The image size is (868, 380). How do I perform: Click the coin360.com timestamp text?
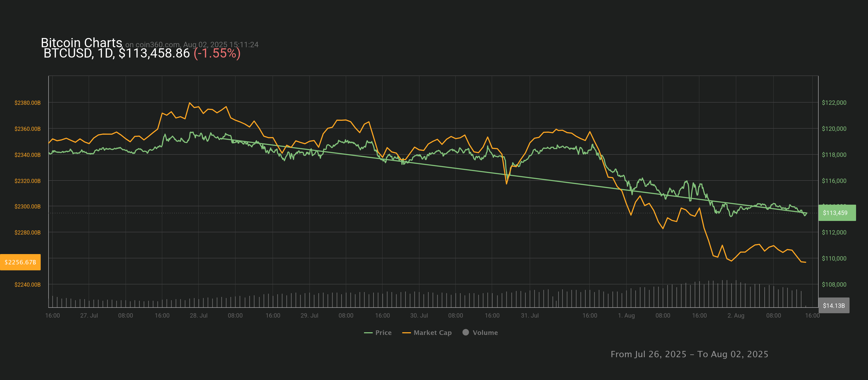(x=192, y=45)
